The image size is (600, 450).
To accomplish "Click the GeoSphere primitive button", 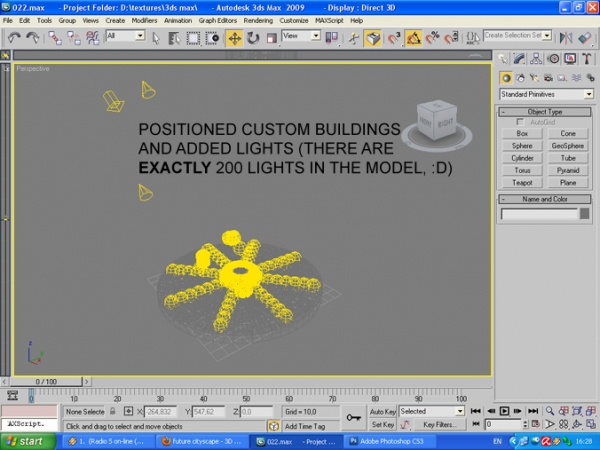I will point(568,146).
